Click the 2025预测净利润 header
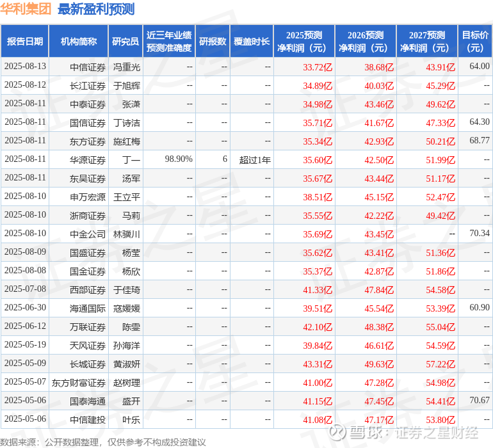The height and width of the screenshot is (448, 493). [304, 41]
